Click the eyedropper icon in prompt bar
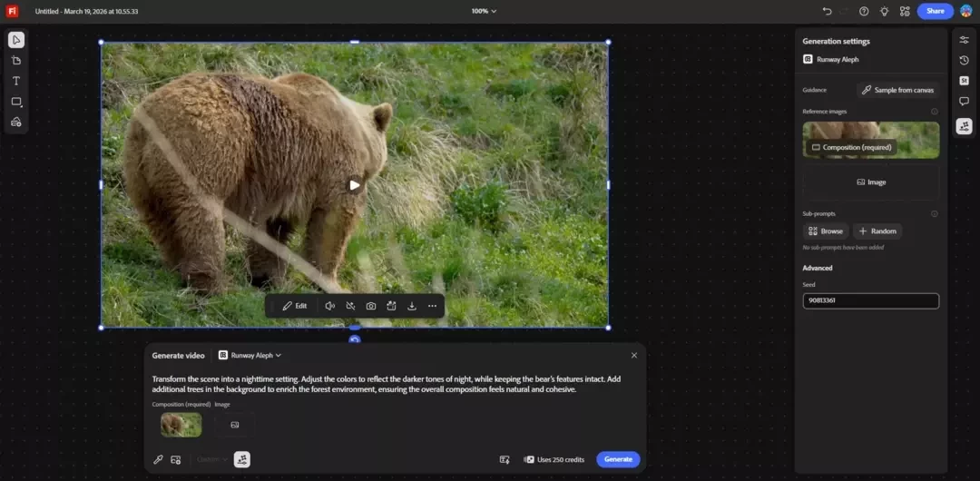This screenshot has height=481, width=980. (x=158, y=460)
